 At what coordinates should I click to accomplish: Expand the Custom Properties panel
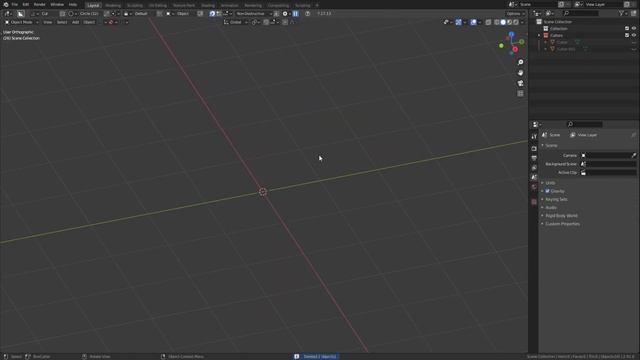coord(562,224)
